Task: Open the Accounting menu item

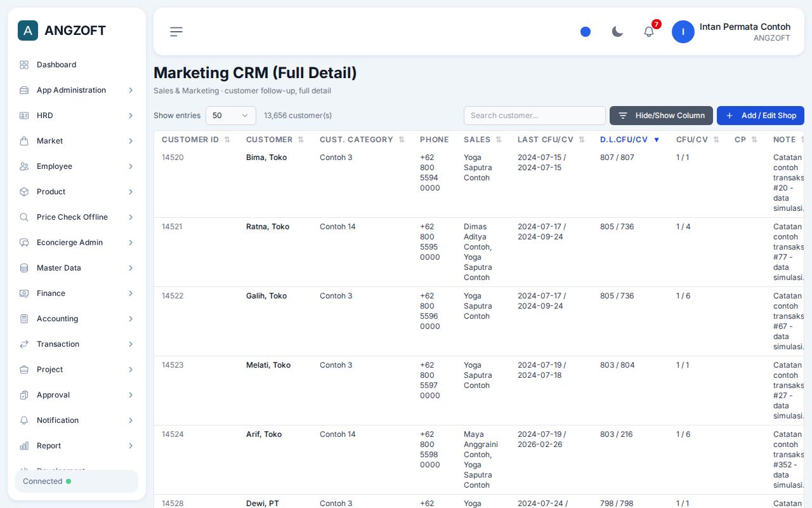Action: click(77, 319)
